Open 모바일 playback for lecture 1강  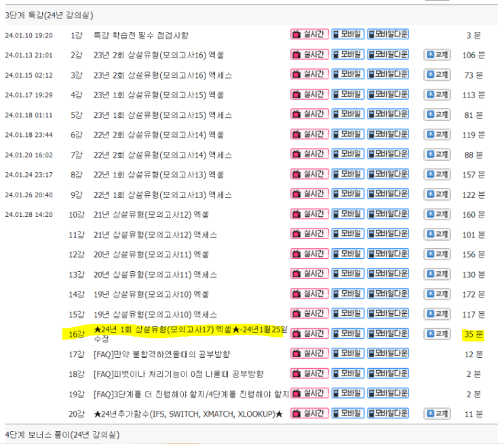(348, 34)
